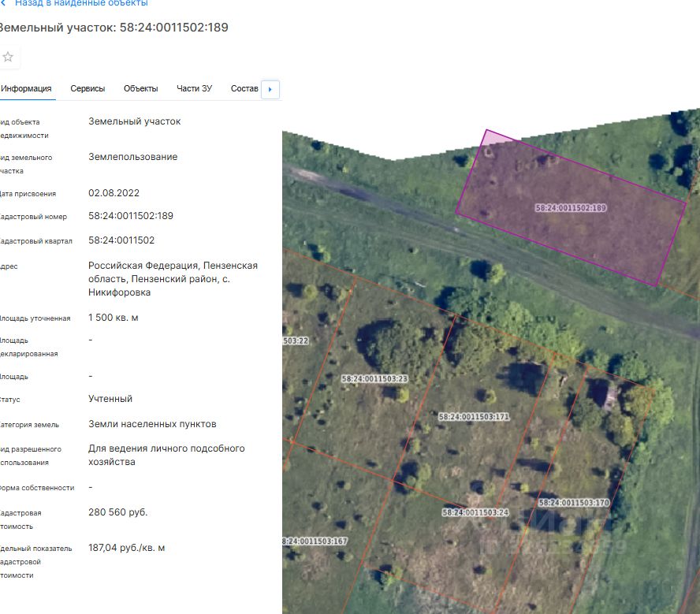Click the area value '1 500 кв. м'
700x614 pixels.
click(x=114, y=318)
